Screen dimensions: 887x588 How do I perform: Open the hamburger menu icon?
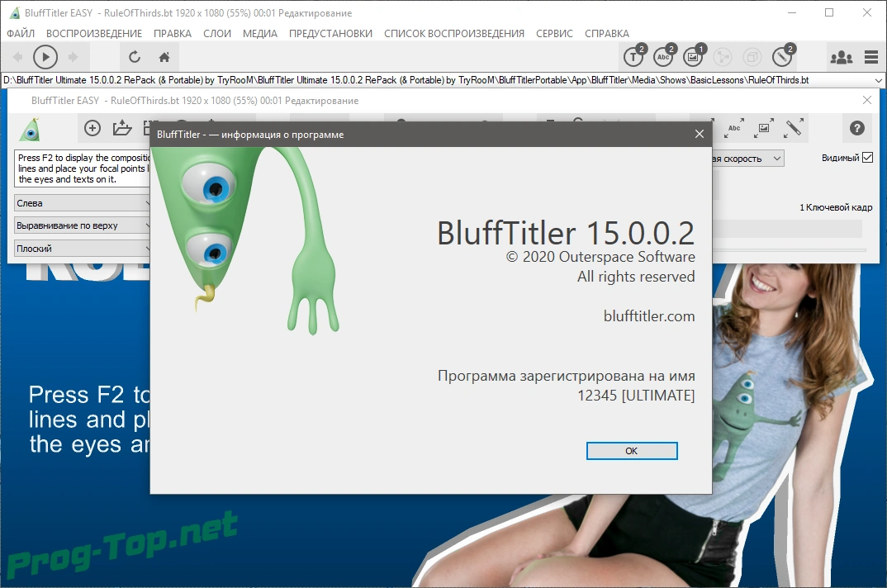tap(871, 57)
